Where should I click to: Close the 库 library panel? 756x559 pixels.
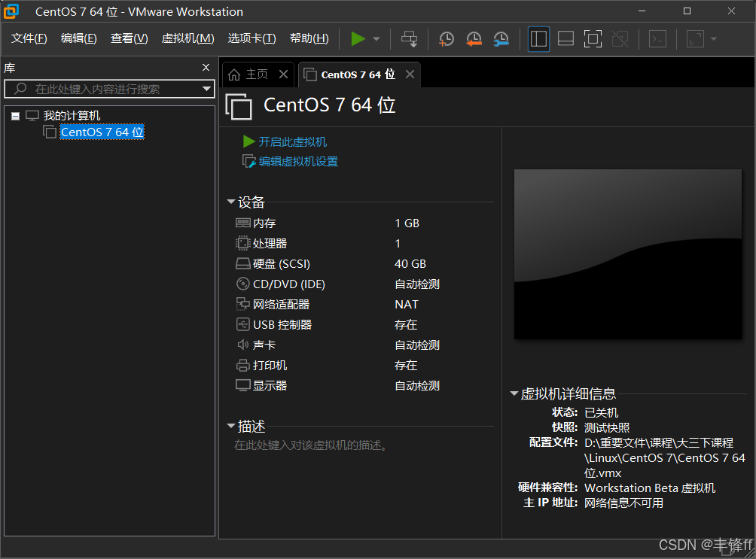pyautogui.click(x=206, y=68)
